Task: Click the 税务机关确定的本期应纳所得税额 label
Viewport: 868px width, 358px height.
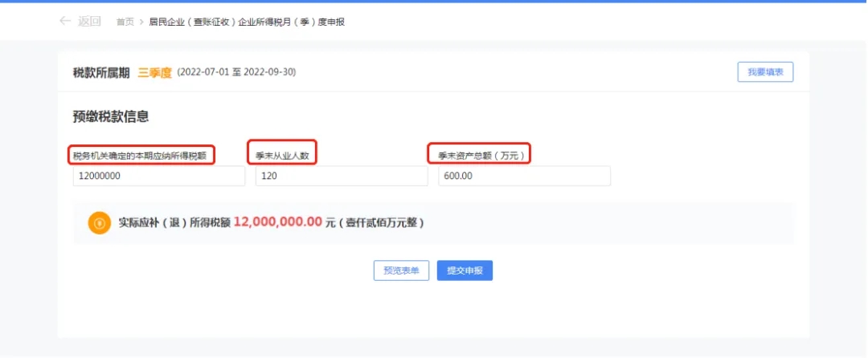Action: tap(140, 155)
